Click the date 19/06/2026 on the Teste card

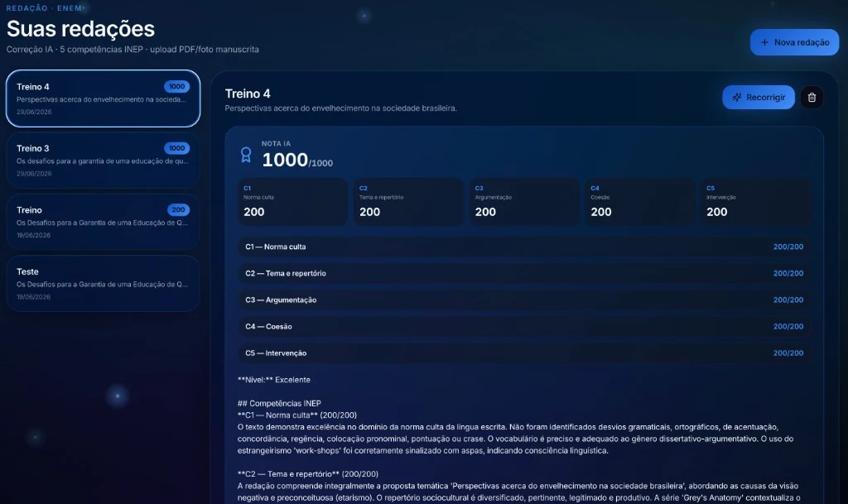click(33, 296)
